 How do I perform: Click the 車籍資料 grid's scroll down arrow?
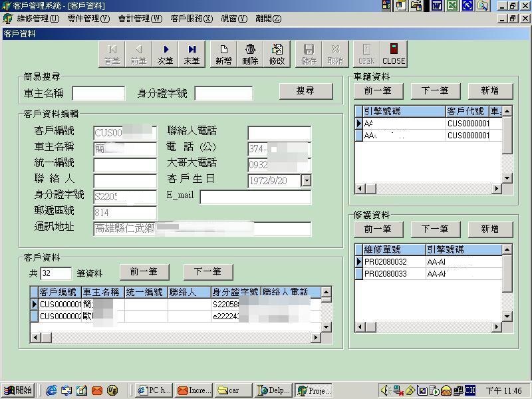507,178
